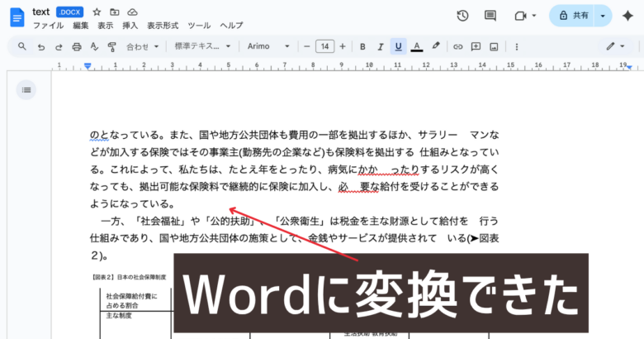The height and width of the screenshot is (339, 644).
Task: Toggle bold formatting
Action: tap(362, 46)
